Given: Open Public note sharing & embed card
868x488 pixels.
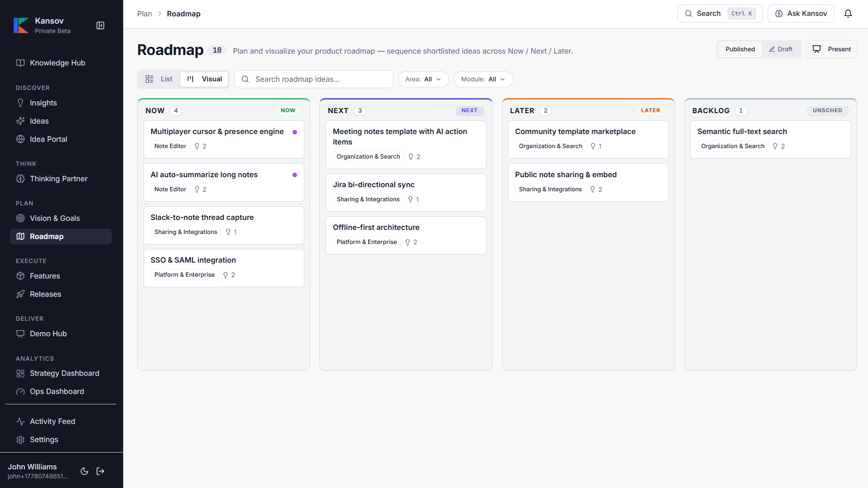Looking at the screenshot, I should click(588, 182).
